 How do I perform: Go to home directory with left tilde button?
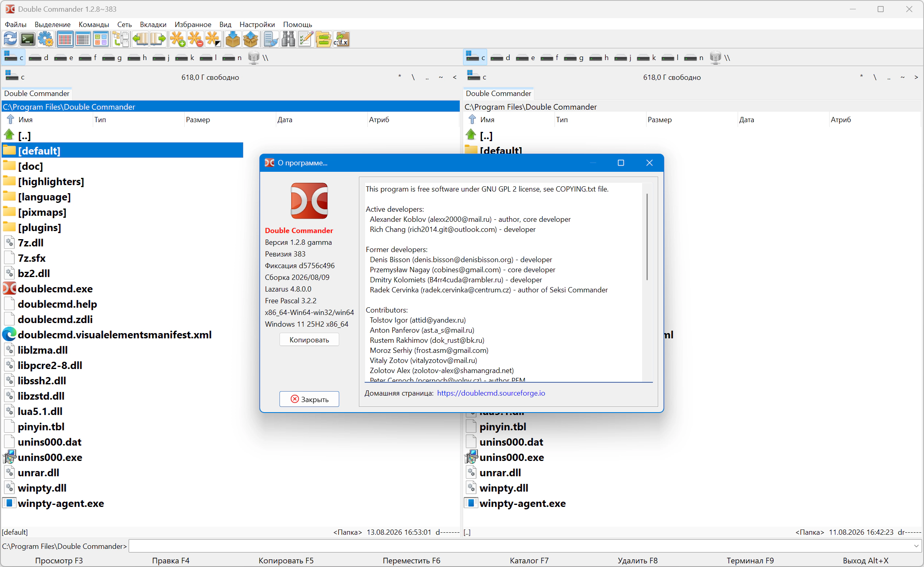(x=441, y=77)
